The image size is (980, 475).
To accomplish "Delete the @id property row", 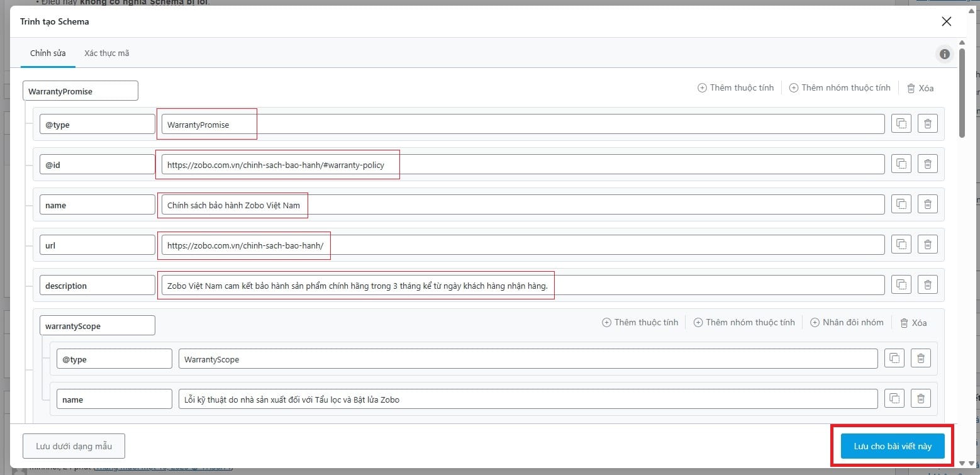I will pos(927,164).
